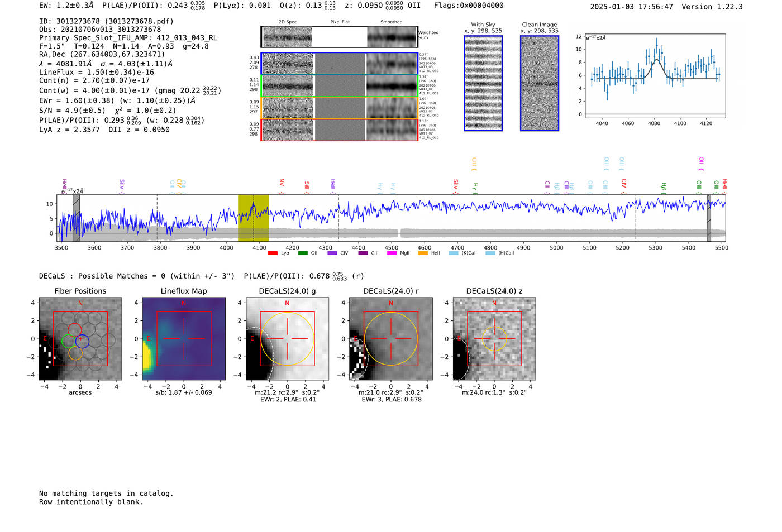Image resolution: width=782 pixels, height=532 pixels.
Task: Click the Pixel Flat column header
Action: pyautogui.click(x=340, y=22)
